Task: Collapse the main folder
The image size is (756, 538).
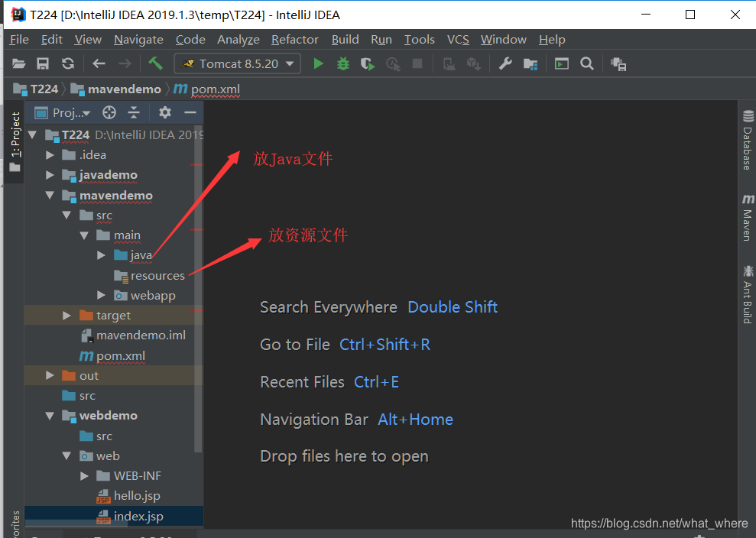Action: (x=84, y=235)
